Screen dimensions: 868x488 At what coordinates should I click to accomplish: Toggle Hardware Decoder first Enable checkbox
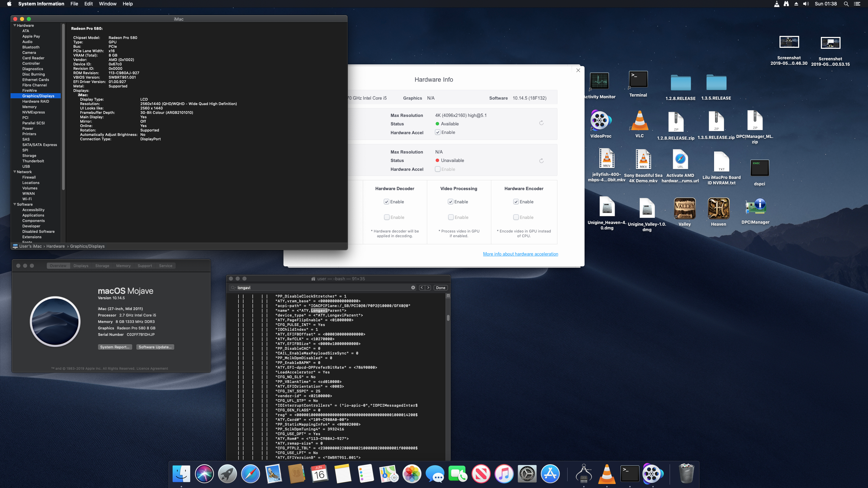[x=387, y=202]
